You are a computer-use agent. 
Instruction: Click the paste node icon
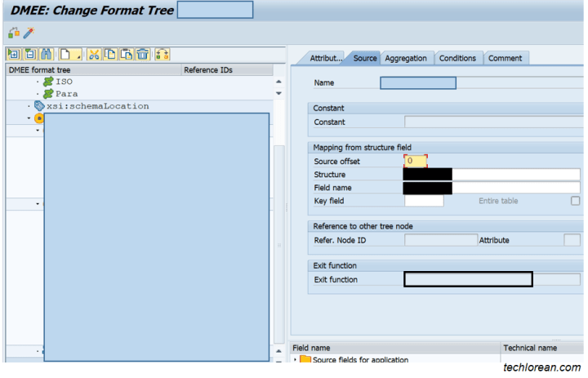[127, 55]
